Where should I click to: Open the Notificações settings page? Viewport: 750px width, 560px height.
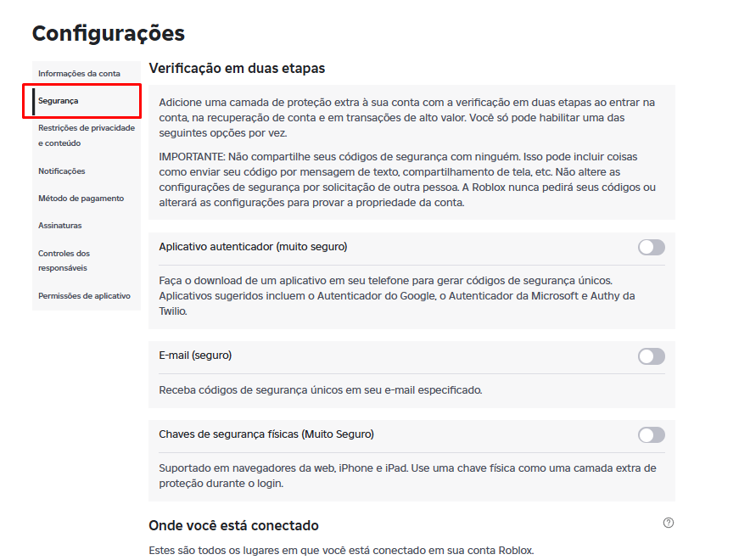tap(62, 171)
